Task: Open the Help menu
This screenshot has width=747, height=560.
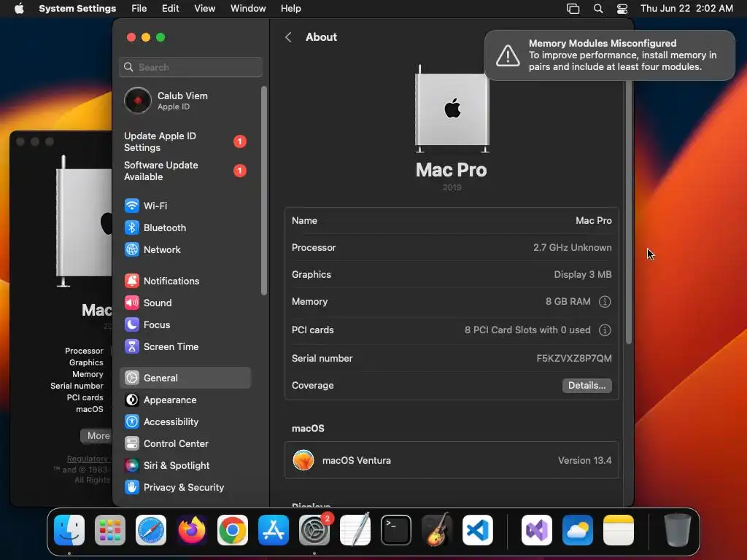Action: (290, 9)
